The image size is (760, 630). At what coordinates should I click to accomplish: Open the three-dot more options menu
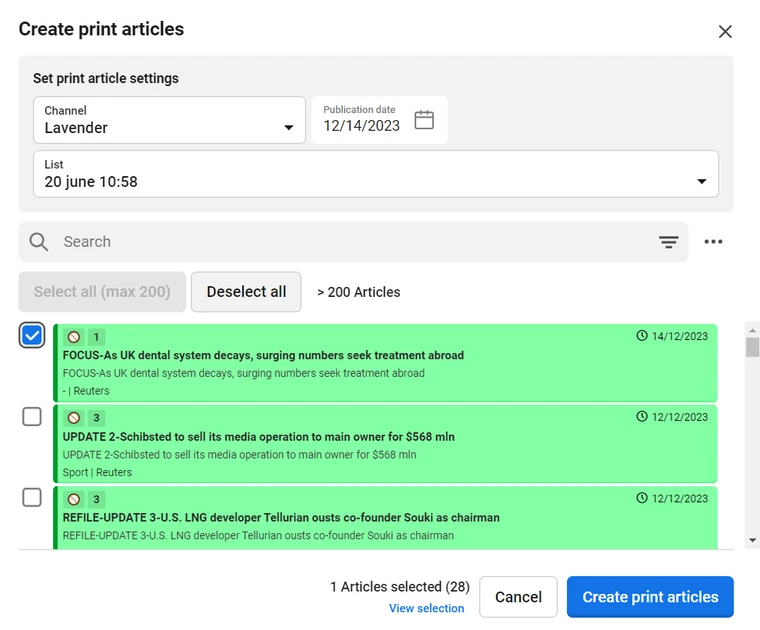[x=713, y=242]
